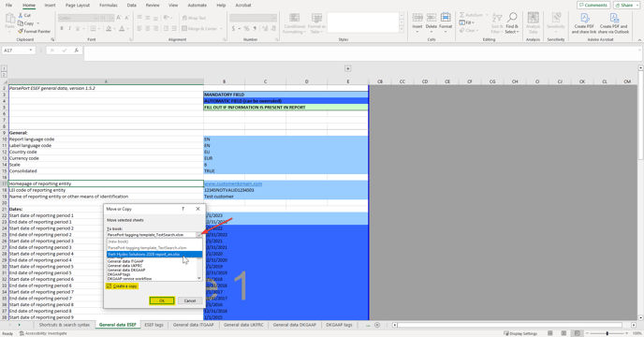Open the Name Box dropdown arrow

point(30,51)
